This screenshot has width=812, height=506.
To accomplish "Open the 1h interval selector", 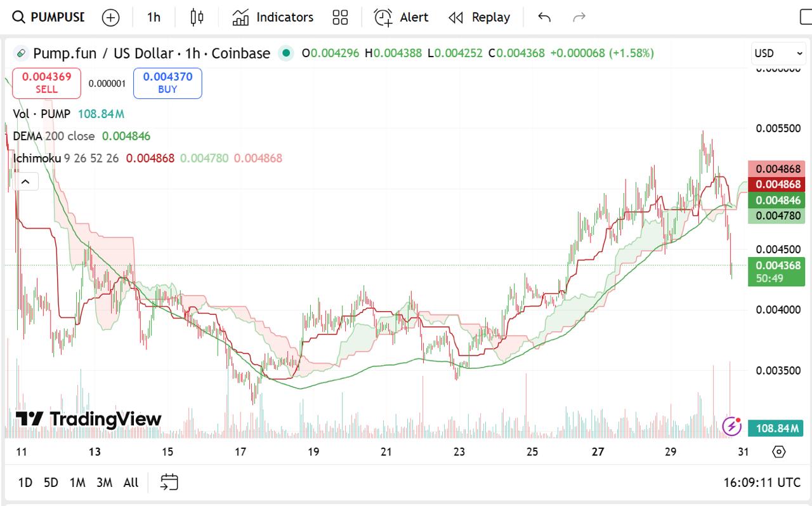I will (x=154, y=17).
